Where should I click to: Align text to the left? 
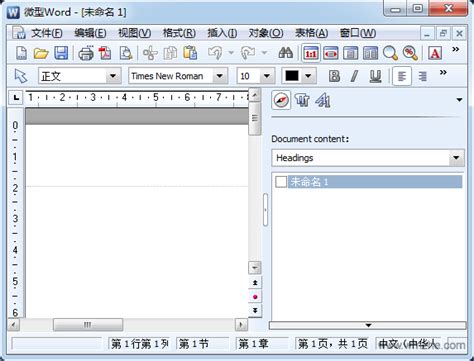pyautogui.click(x=402, y=76)
